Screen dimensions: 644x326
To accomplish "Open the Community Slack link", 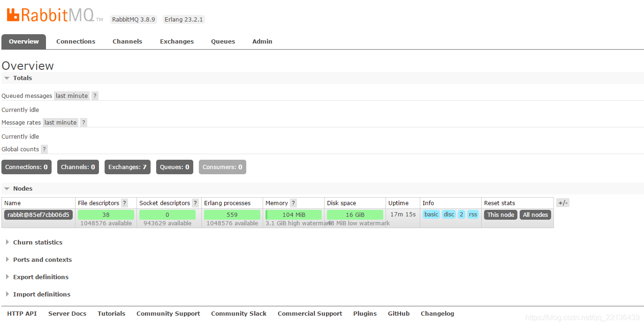I will [239, 313].
